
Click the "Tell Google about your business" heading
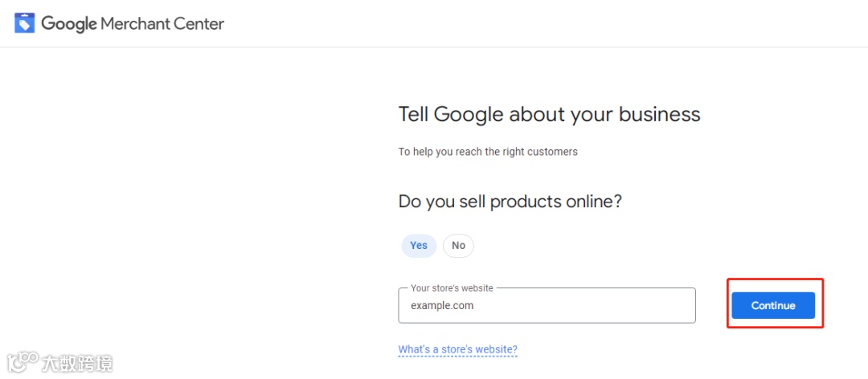pos(549,114)
